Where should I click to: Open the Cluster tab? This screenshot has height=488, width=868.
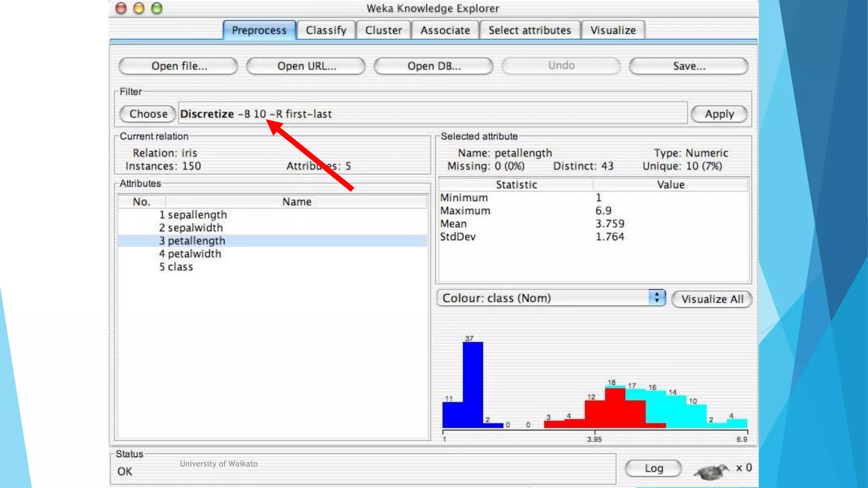tap(383, 30)
